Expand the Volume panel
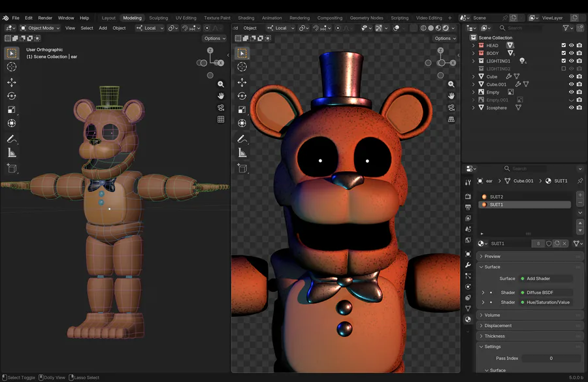Viewport: 588px width, 382px height. 529,315
